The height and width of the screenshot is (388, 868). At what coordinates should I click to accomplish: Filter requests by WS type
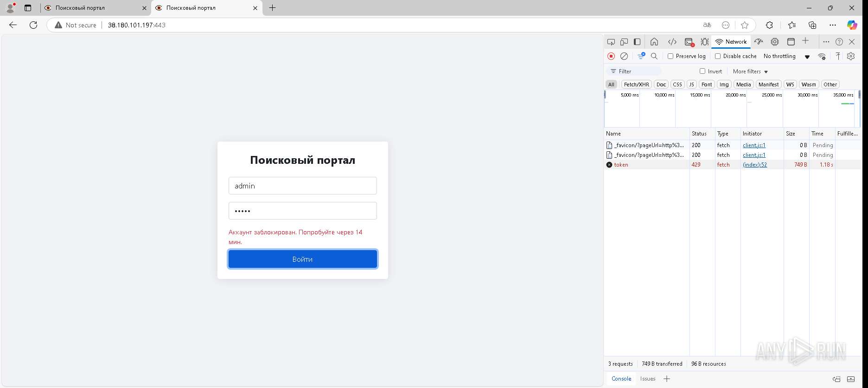[790, 84]
